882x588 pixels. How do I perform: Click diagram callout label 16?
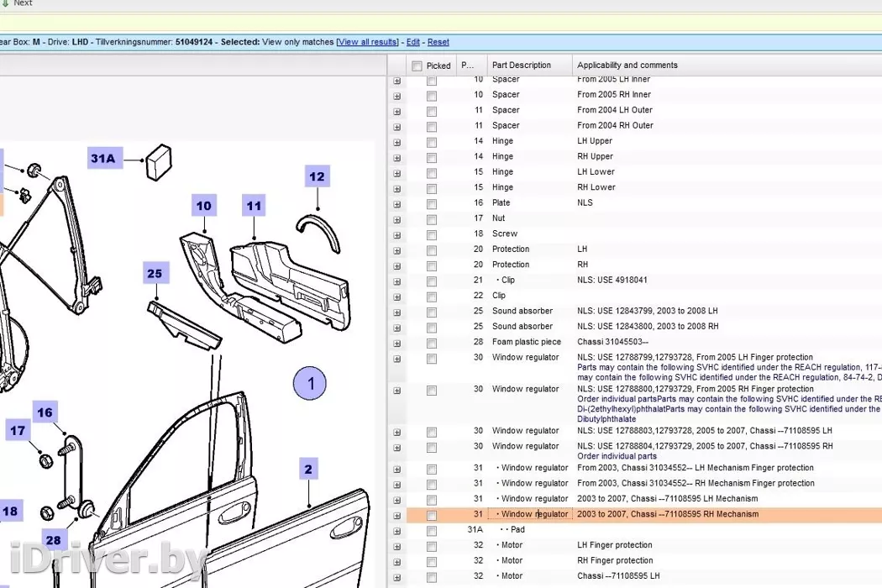click(x=45, y=412)
